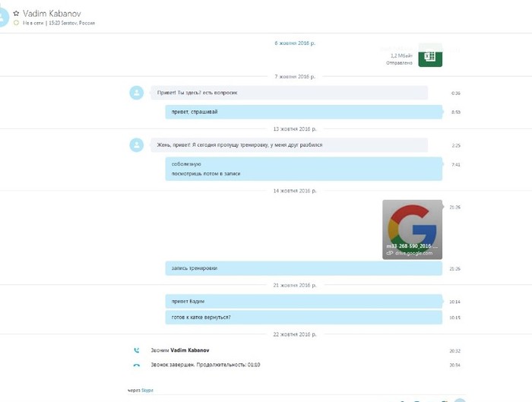Click the 10:14 timestamp beside 'привет Вадим'

click(x=454, y=302)
